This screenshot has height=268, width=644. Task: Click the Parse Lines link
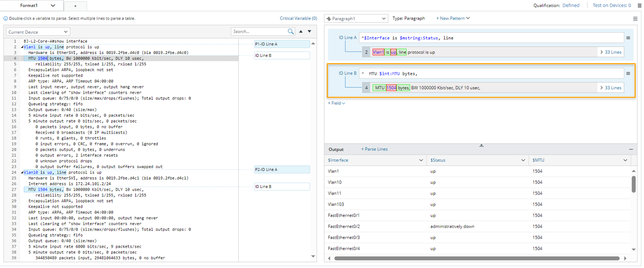click(374, 149)
